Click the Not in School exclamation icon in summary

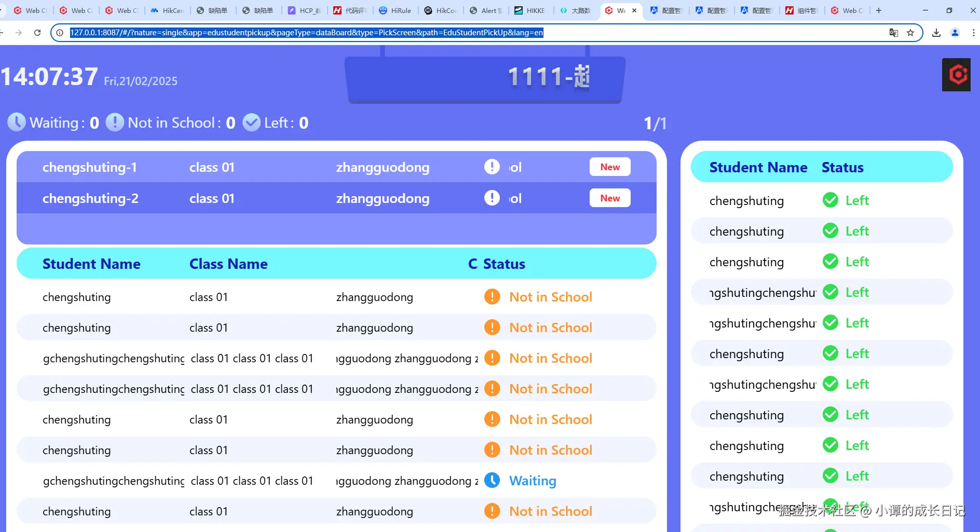115,122
